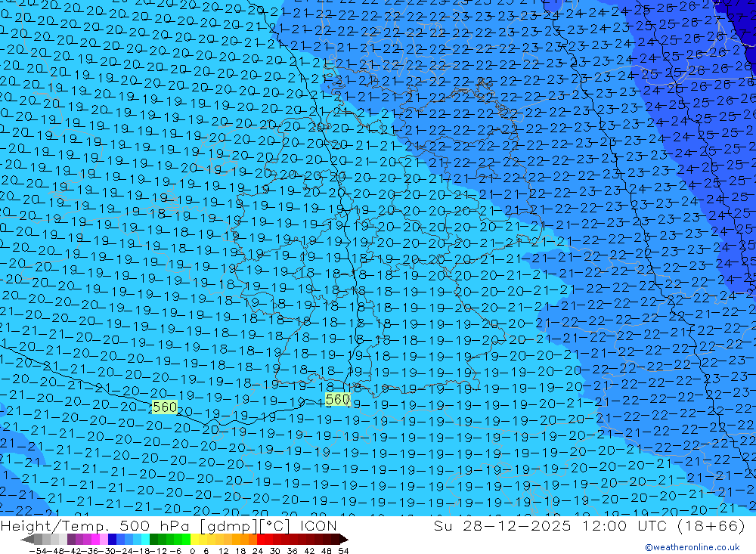Image resolution: width=756 pixels, height=554 pixels.
Task: Pick the cyan swatch just before -18
Action: point(145,539)
